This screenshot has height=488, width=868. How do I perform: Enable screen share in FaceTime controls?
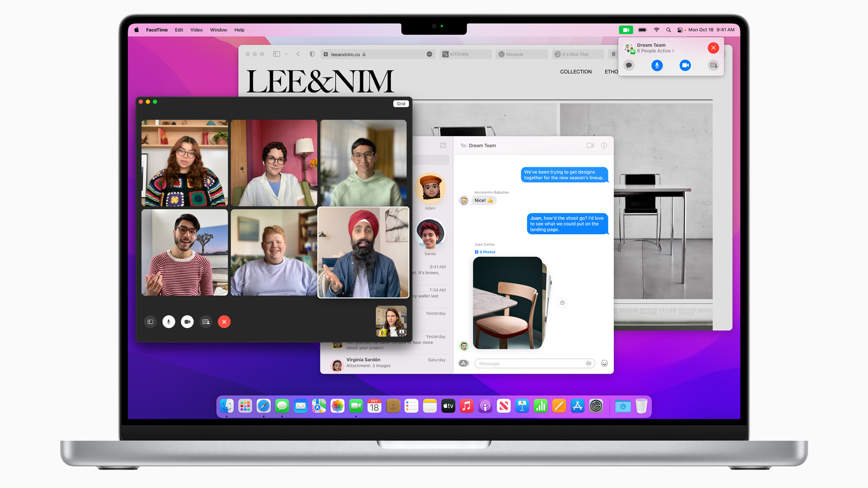coord(205,322)
